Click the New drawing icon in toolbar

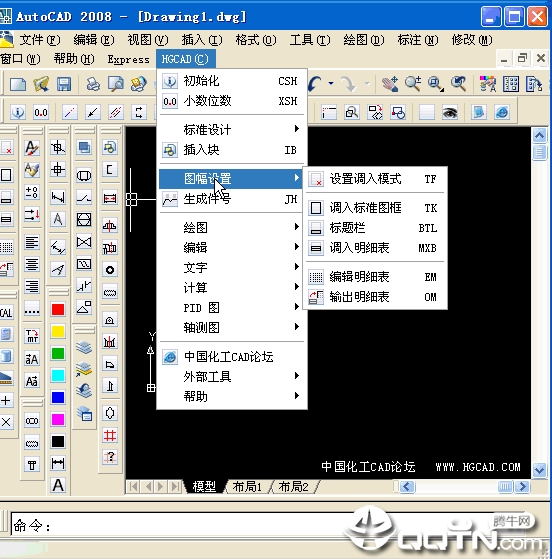(x=17, y=84)
